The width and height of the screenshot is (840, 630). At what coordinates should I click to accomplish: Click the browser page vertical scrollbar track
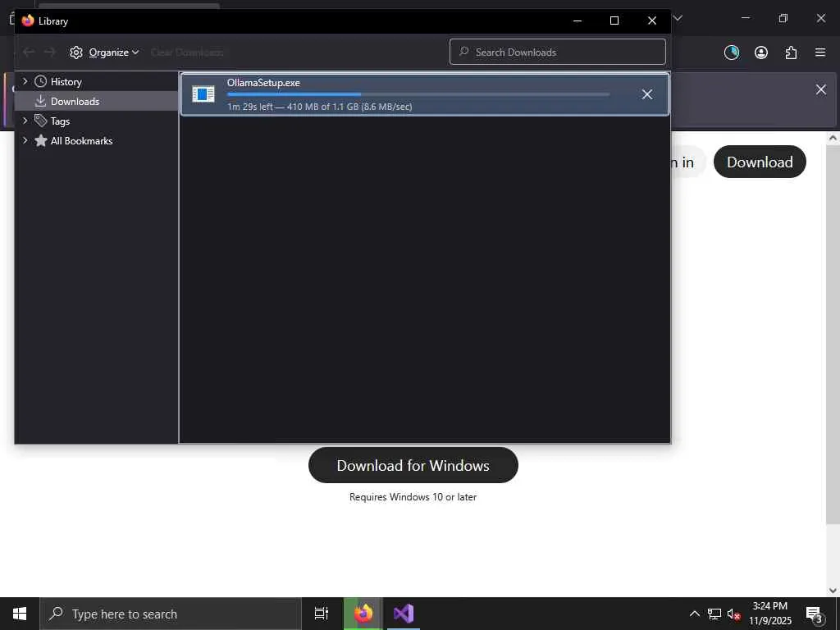coord(833,553)
